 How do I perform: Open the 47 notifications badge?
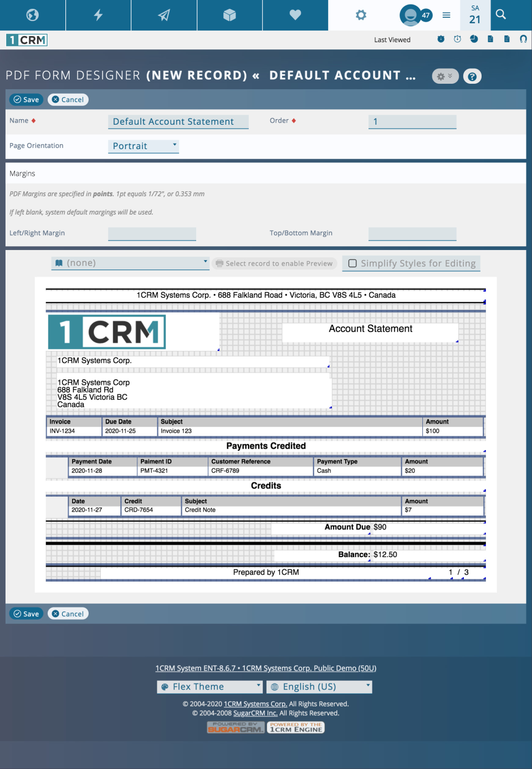pos(426,16)
